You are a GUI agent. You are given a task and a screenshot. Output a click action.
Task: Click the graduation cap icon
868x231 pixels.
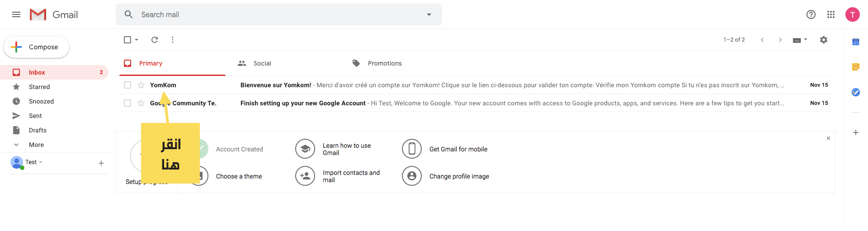coord(305,149)
